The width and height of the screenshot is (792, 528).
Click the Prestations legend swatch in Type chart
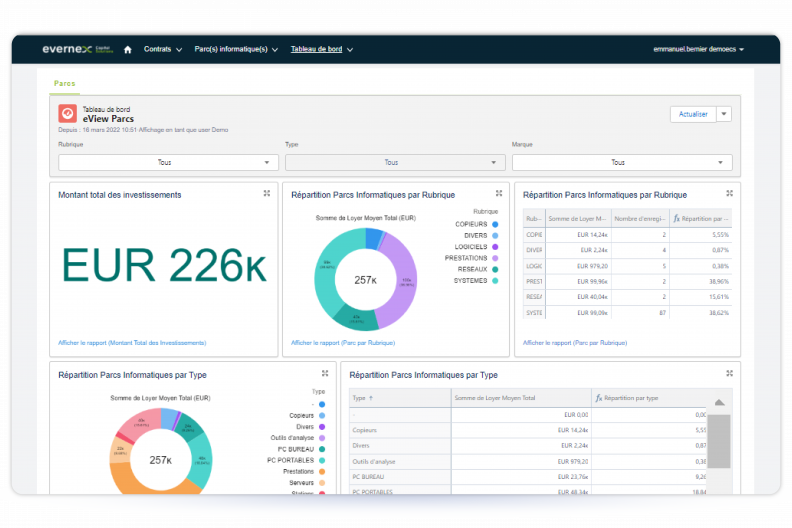(322, 472)
